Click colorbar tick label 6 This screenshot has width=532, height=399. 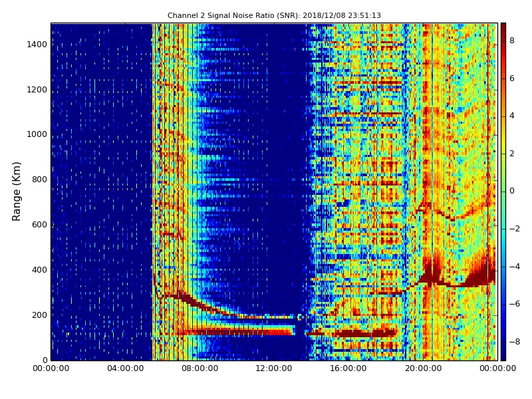tap(511, 78)
